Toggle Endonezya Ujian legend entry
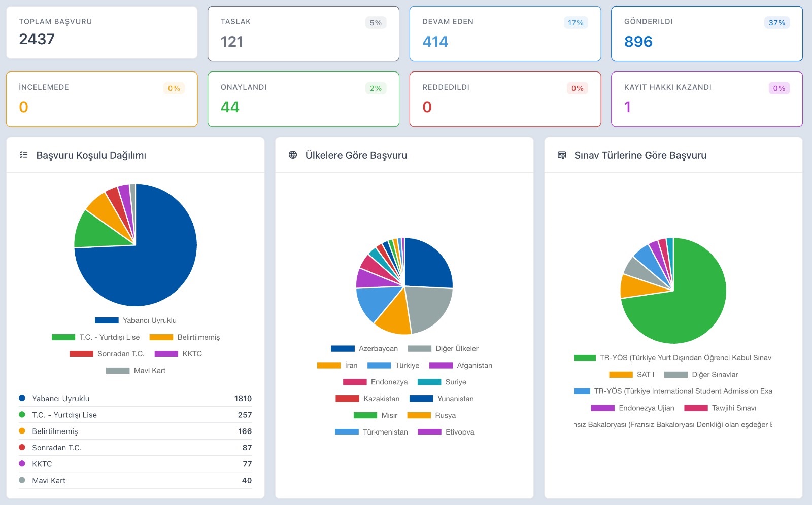812x505 pixels. 633,408
